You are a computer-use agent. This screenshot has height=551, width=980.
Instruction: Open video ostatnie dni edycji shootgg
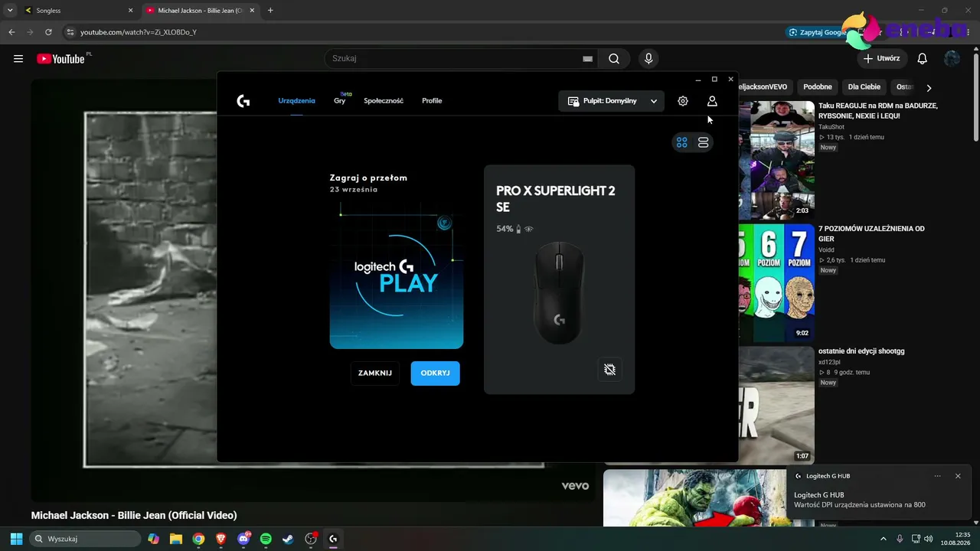coord(861,351)
